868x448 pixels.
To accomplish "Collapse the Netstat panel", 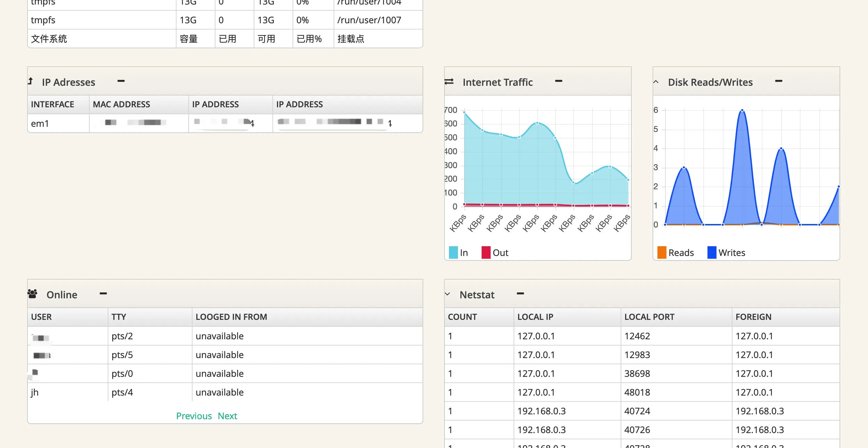I will coord(520,294).
